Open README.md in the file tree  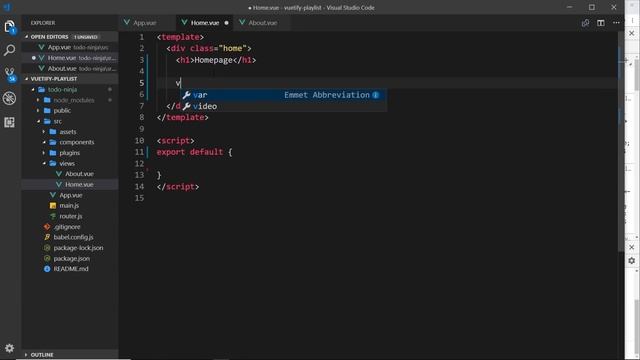(x=70, y=269)
